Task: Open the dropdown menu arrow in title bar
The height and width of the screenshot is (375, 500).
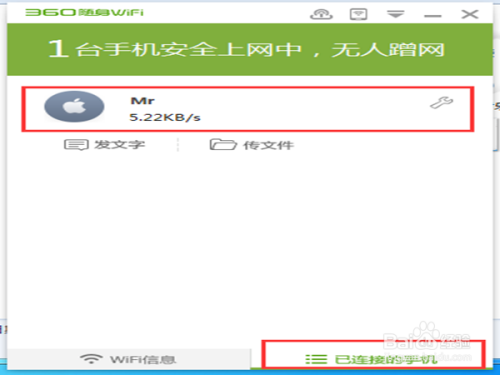Action: 396,14
